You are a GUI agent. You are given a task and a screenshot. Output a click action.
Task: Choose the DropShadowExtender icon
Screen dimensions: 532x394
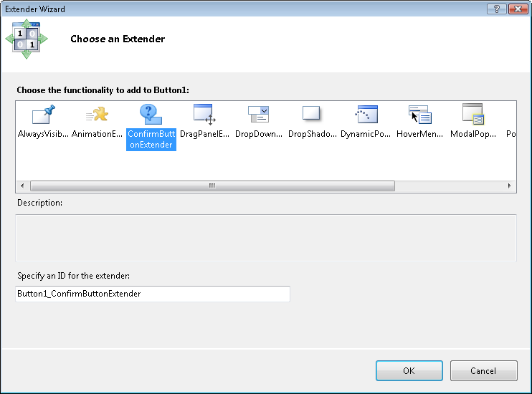(x=311, y=113)
